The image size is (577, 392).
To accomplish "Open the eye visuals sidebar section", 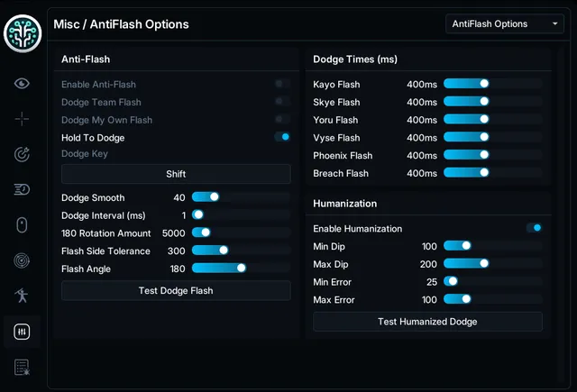I will 22,84.
